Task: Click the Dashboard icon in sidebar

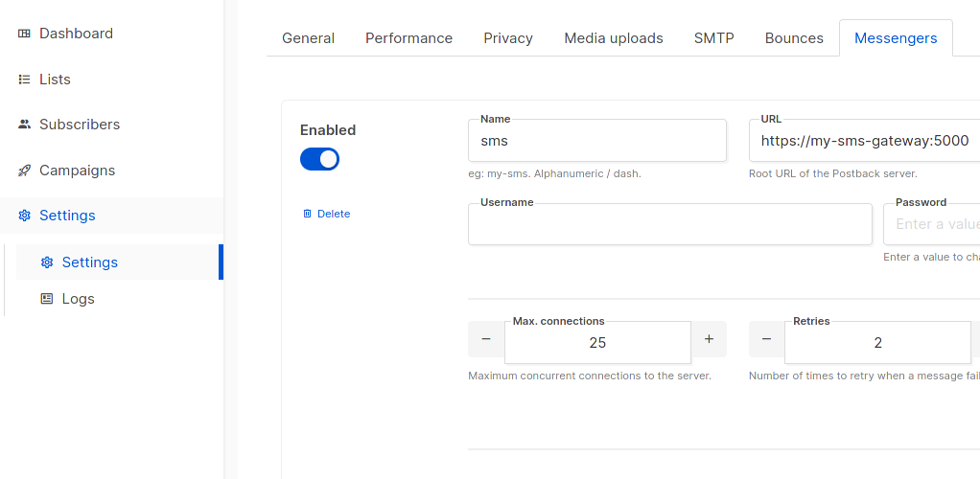Action: click(x=25, y=34)
